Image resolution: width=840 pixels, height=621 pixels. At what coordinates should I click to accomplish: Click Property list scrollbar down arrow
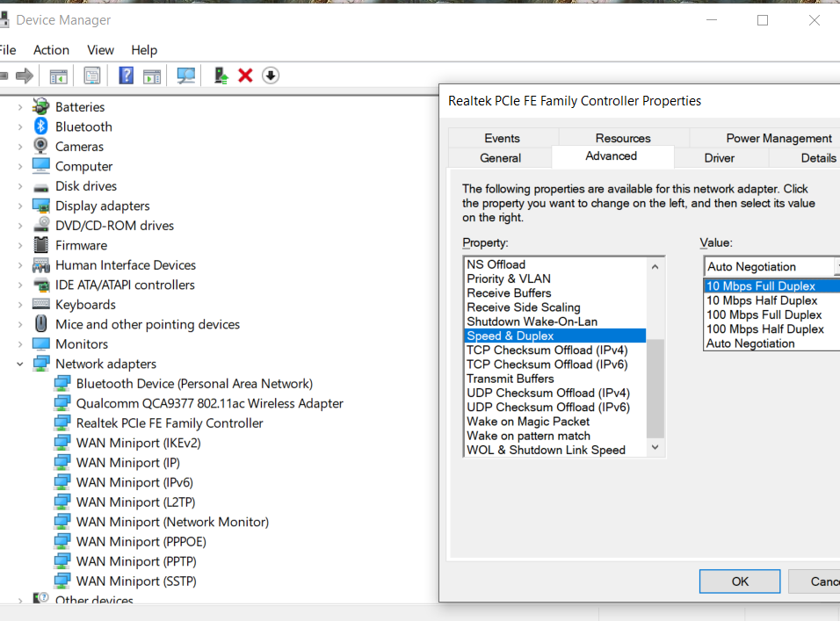pyautogui.click(x=655, y=448)
